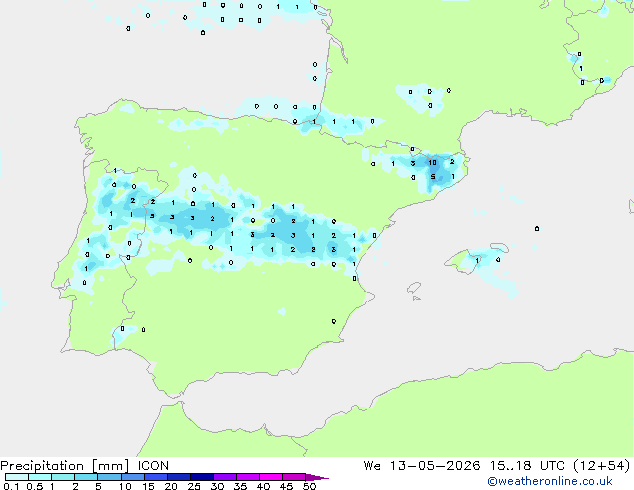
Task: Click the 25–30 mm dark navy swatch
Action: point(202,477)
